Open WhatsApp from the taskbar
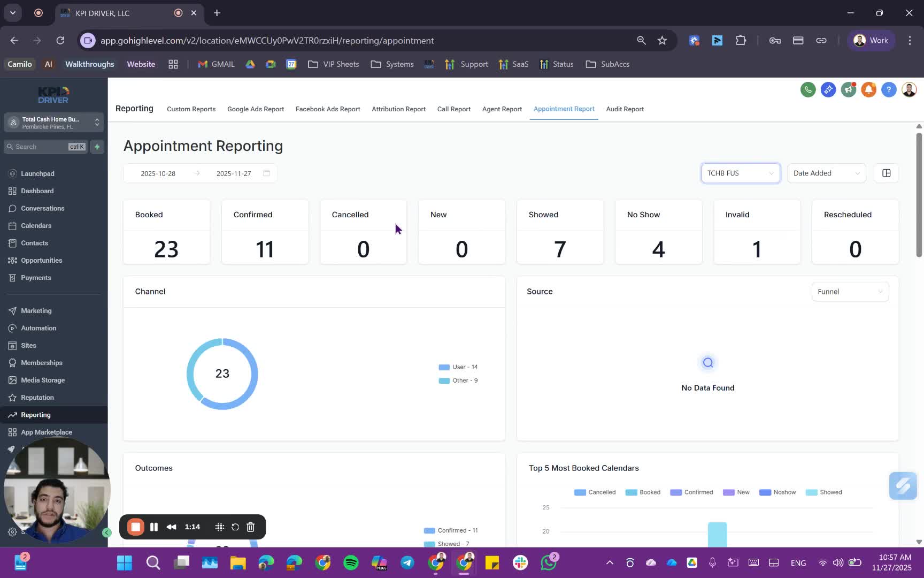This screenshot has height=578, width=924. coord(548,562)
